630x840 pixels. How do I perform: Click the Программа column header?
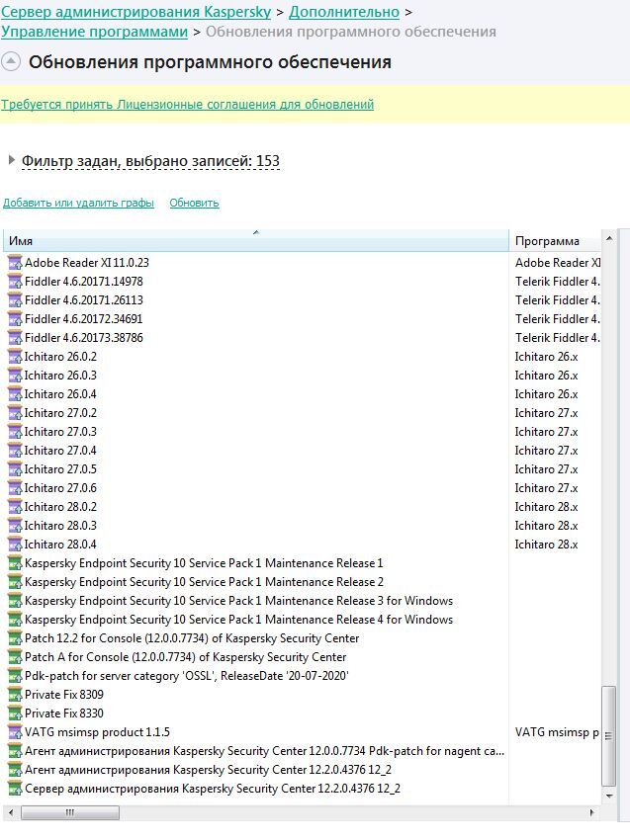click(x=555, y=240)
